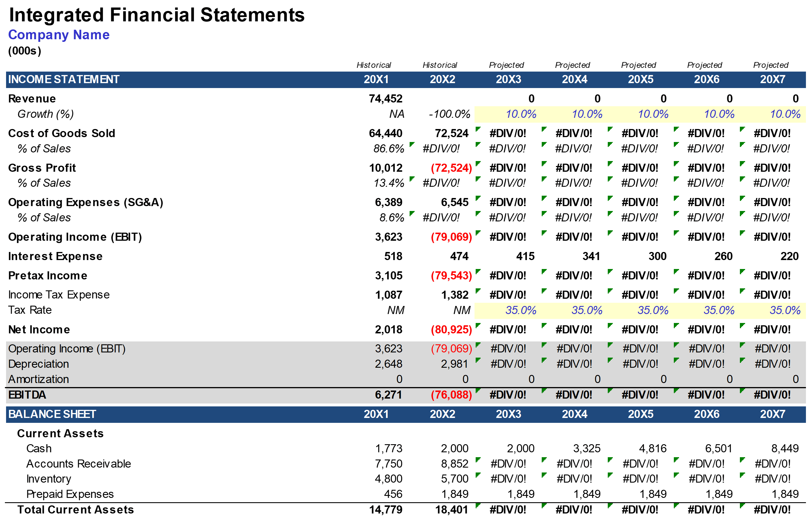Select Revenue 20X1 value 74,452
812x523 pixels.
[x=385, y=99]
